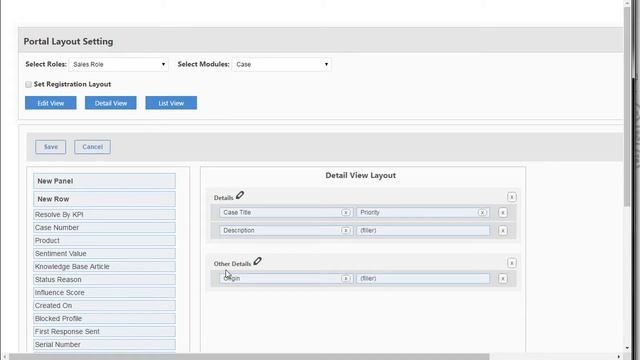Edit the Other Details panel name pencil icon
The image size is (640, 360).
[257, 261]
